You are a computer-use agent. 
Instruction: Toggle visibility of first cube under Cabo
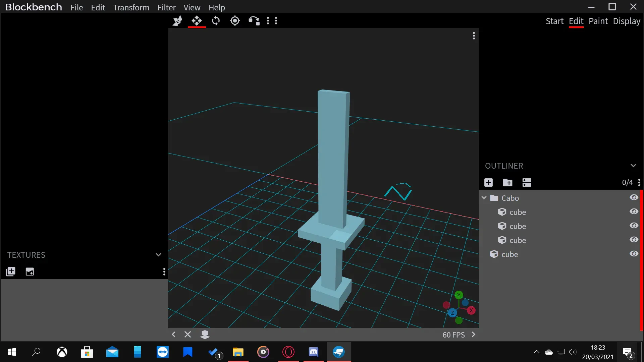coord(634,212)
